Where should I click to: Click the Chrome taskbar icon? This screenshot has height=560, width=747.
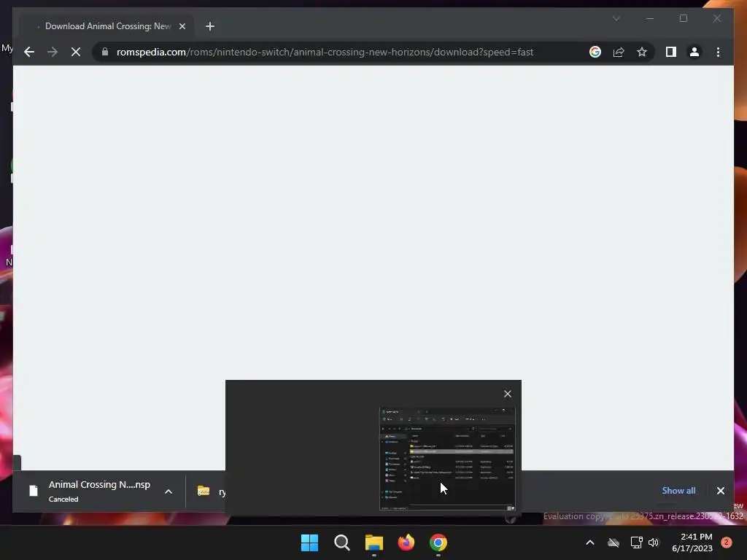tap(438, 542)
